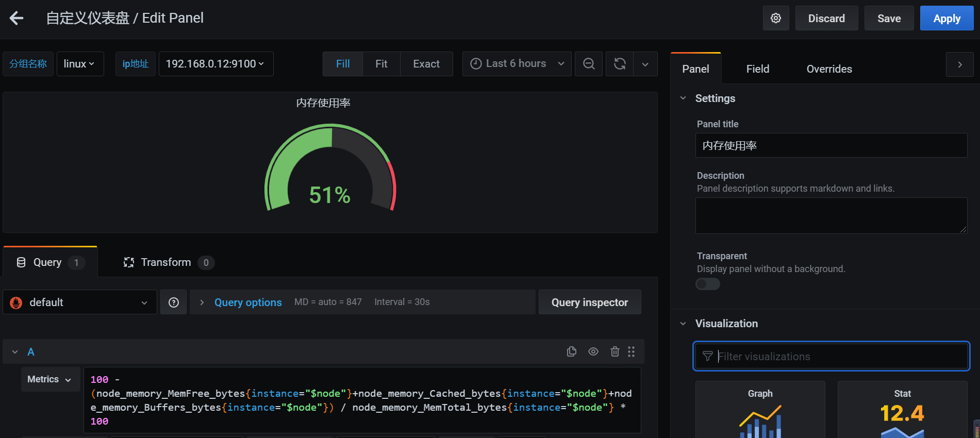Click query name A label
980x438 pixels.
click(x=31, y=352)
